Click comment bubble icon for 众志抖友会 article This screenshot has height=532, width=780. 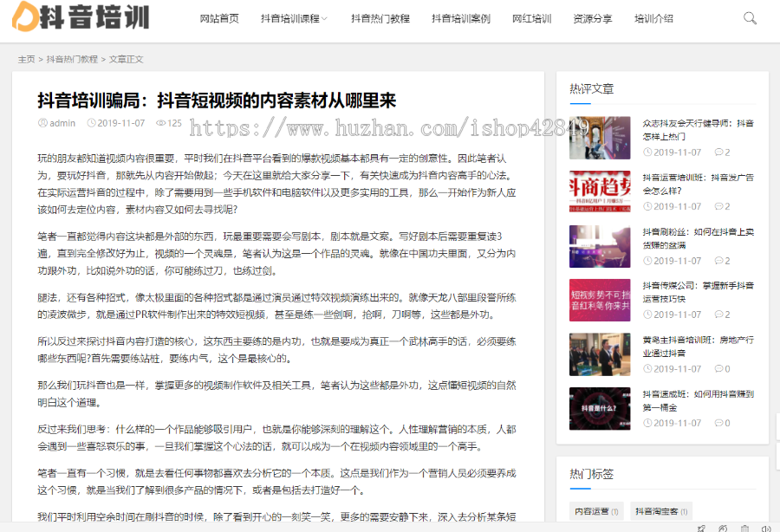718,152
